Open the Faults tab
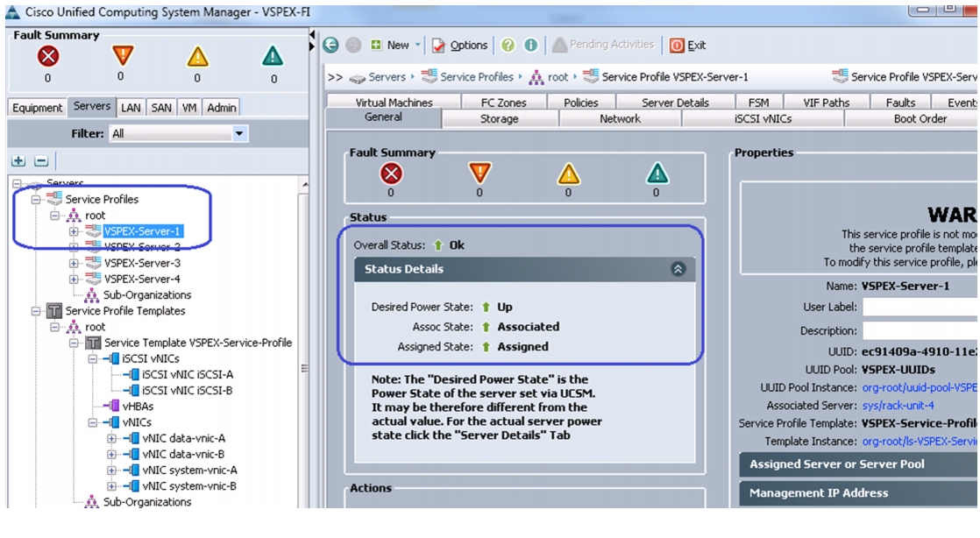This screenshot has width=980, height=538. pos(900,102)
